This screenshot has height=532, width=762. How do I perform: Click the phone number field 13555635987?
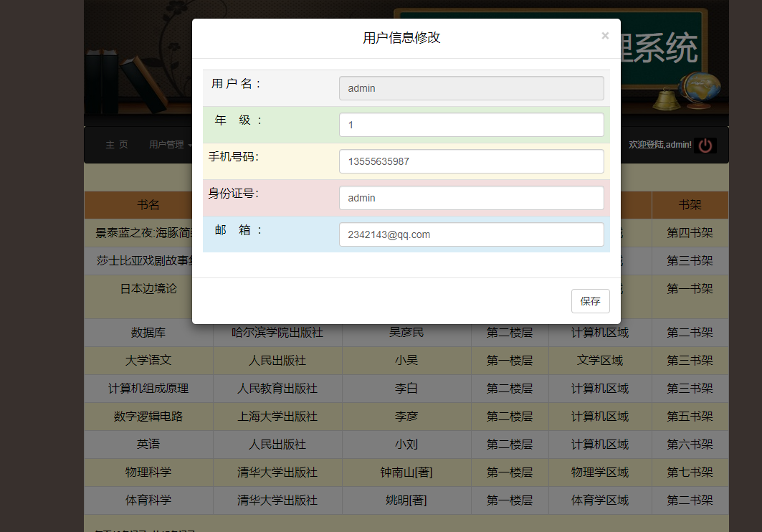[x=471, y=161]
